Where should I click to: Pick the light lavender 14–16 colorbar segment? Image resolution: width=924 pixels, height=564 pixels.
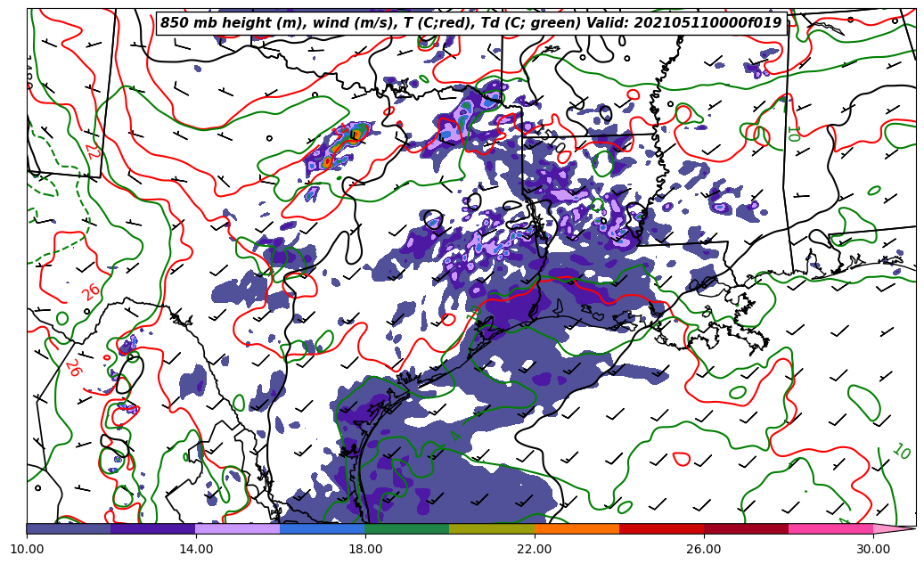[238, 528]
